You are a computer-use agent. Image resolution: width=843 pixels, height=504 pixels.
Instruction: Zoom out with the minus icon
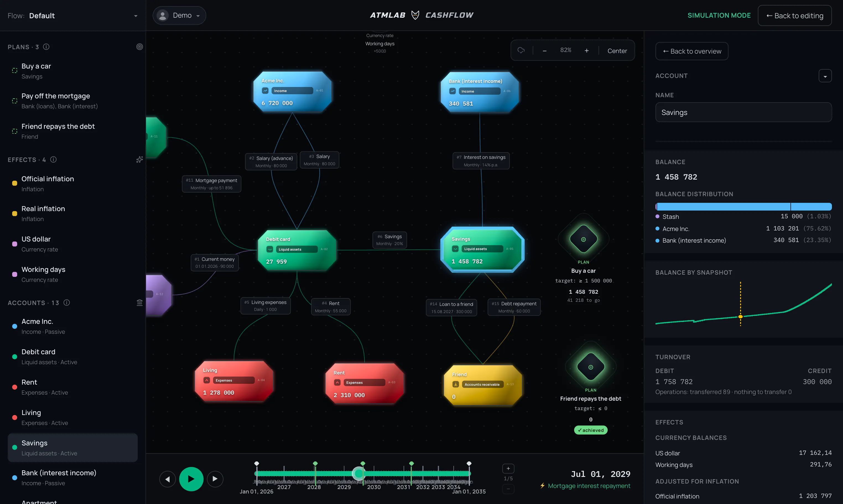[x=545, y=51]
